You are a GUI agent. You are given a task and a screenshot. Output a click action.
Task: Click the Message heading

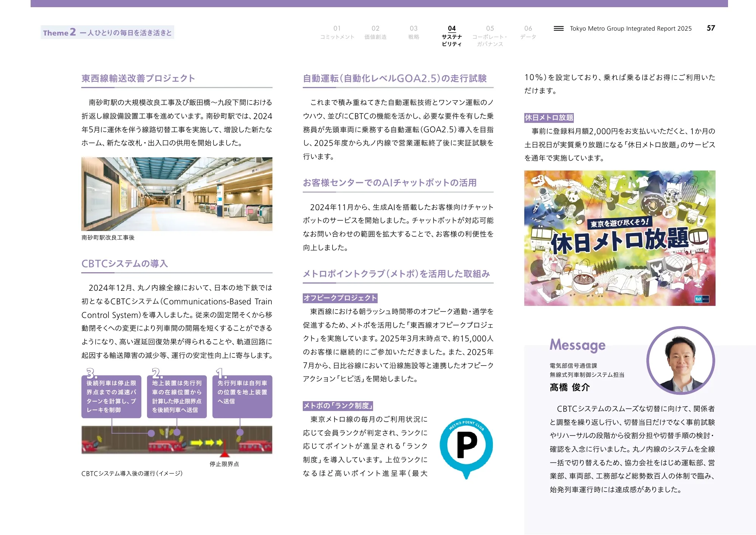(x=577, y=345)
